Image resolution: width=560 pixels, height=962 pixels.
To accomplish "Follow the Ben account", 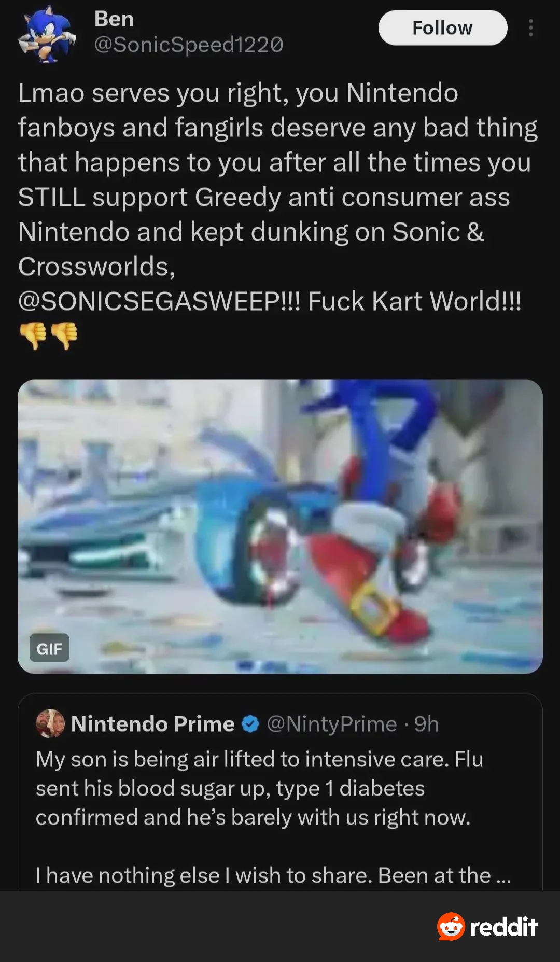I will pyautogui.click(x=442, y=28).
